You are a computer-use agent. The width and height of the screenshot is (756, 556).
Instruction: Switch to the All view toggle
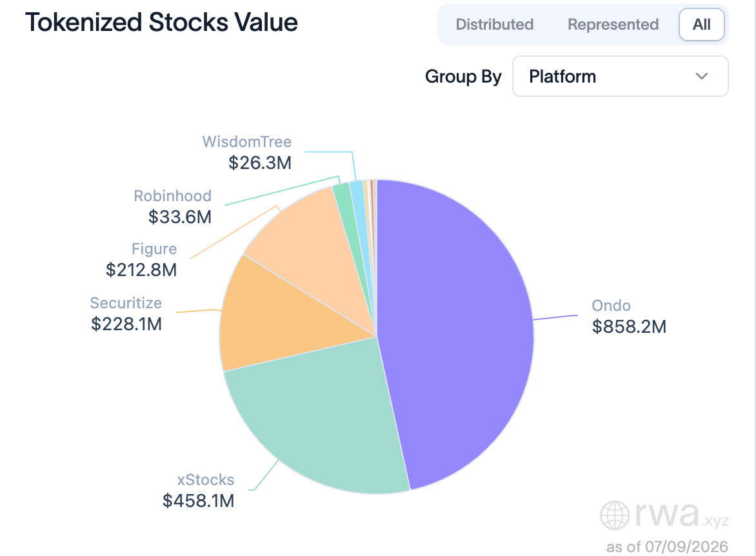tap(702, 25)
